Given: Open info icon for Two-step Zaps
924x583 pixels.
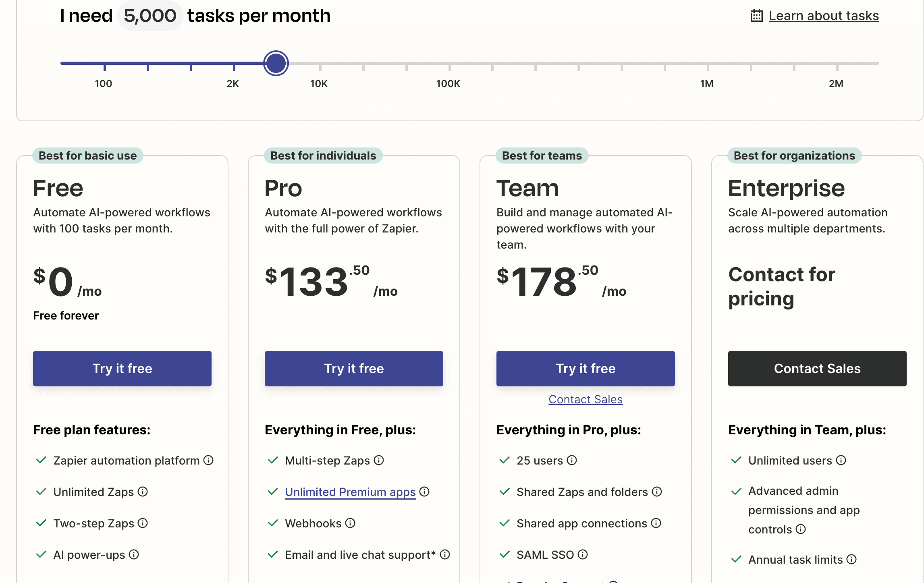Looking at the screenshot, I should tap(143, 523).
